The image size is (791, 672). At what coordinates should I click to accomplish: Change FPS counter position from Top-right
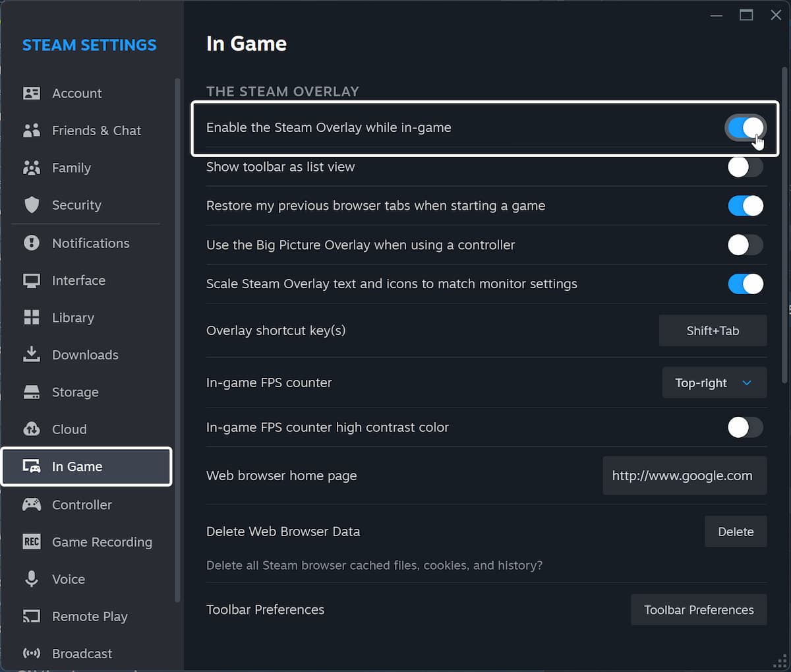coord(714,382)
